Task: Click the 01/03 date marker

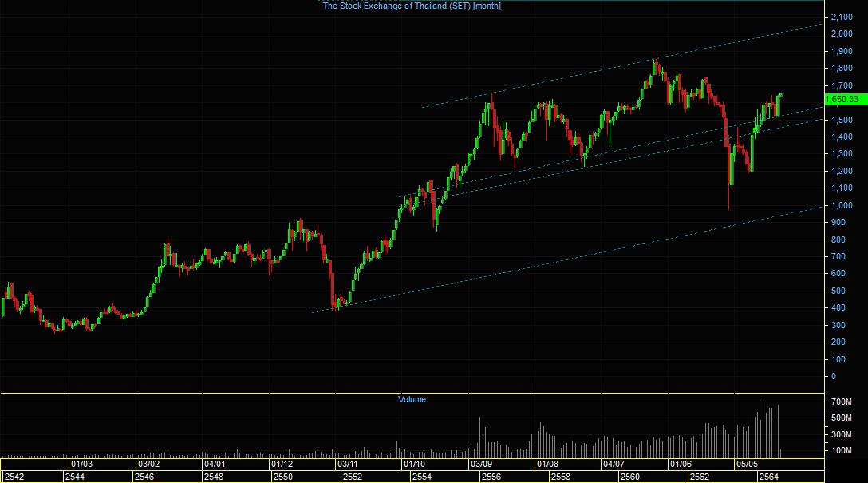Action: pyautogui.click(x=81, y=464)
